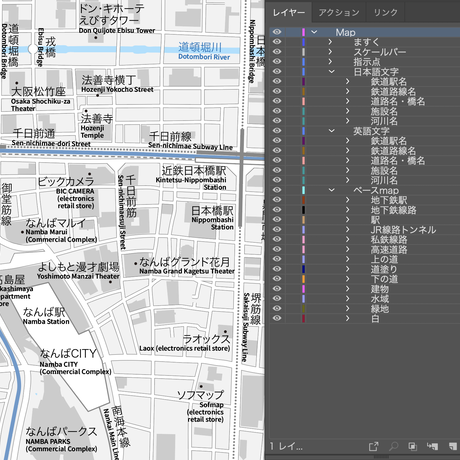Viewport: 460px width, 460px height.
Task: Switch to the レイヤー tab
Action: click(x=289, y=13)
